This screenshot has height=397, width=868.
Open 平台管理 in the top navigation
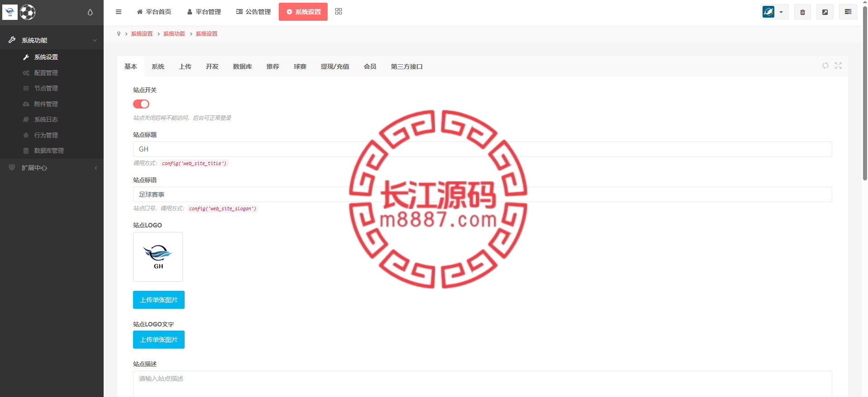click(204, 12)
